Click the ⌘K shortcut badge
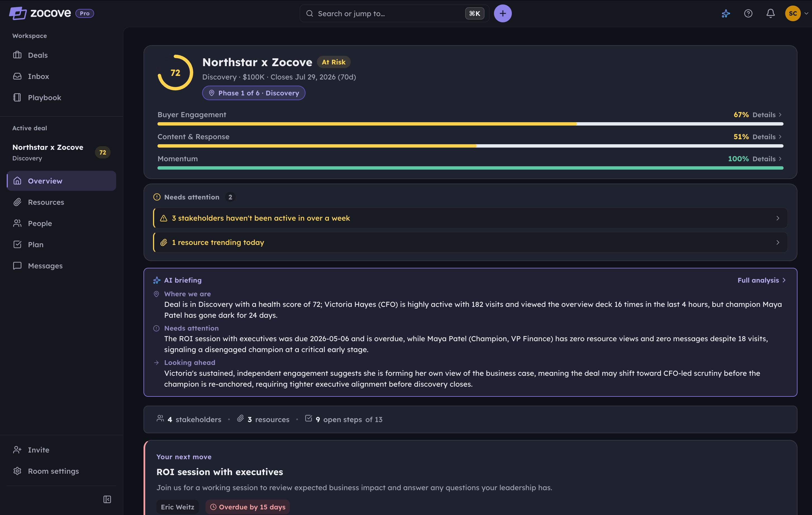Image resolution: width=812 pixels, height=515 pixels. [x=474, y=13]
